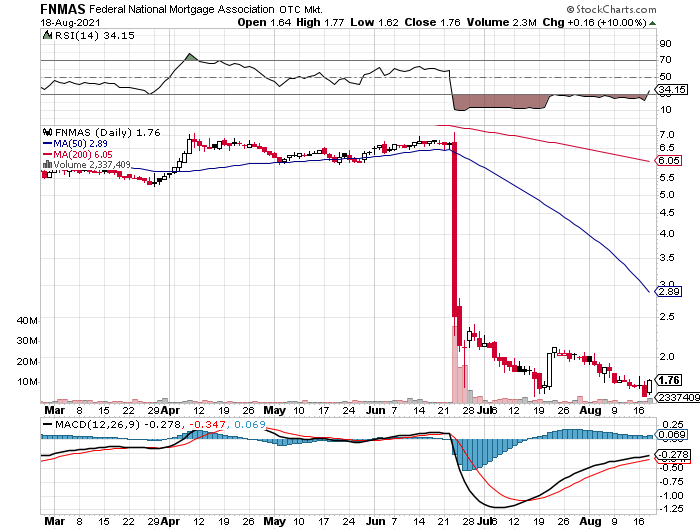Click the 20M volume axis label
This screenshot has width=700, height=530.
tap(27, 362)
